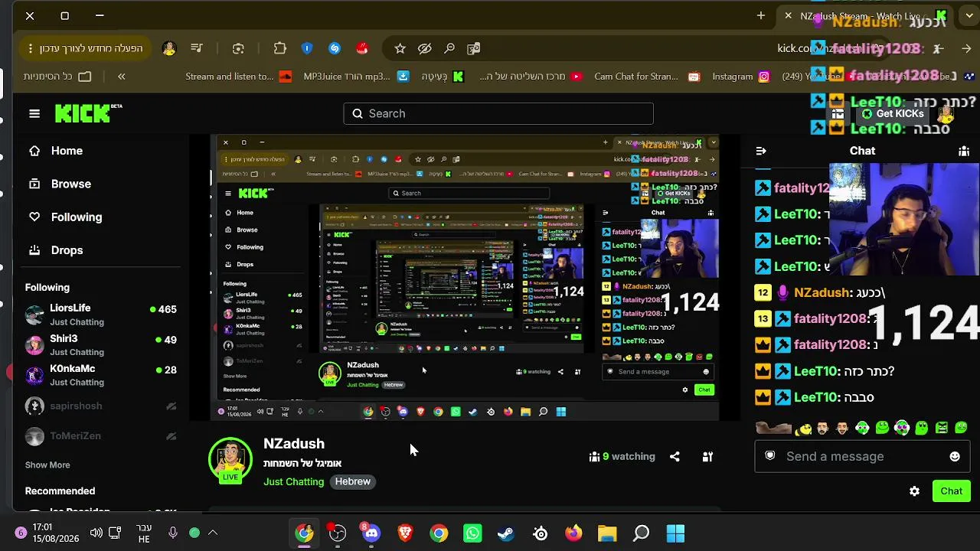Screen dimensions: 980x551
Task: Collapse the chat panel
Action: pyautogui.click(x=761, y=151)
